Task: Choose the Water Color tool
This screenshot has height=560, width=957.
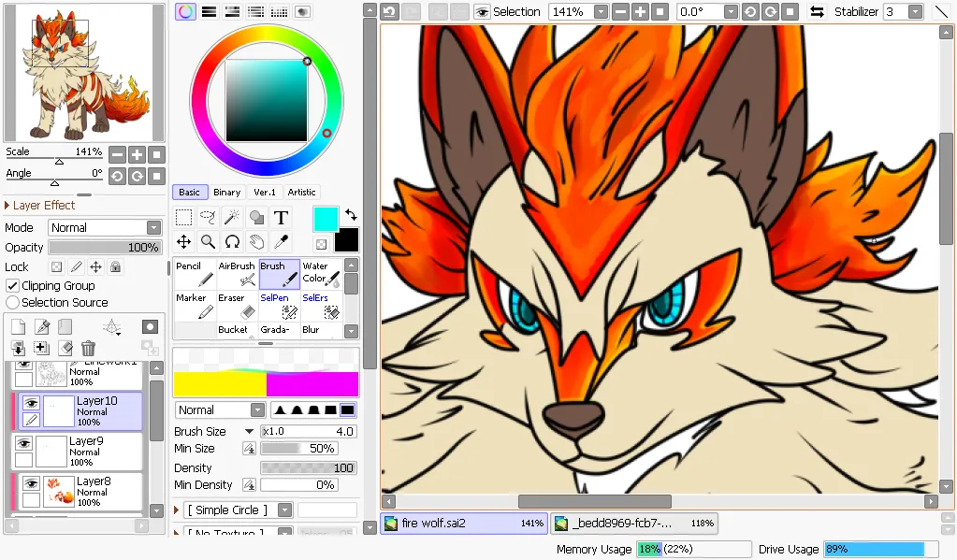Action: (321, 274)
